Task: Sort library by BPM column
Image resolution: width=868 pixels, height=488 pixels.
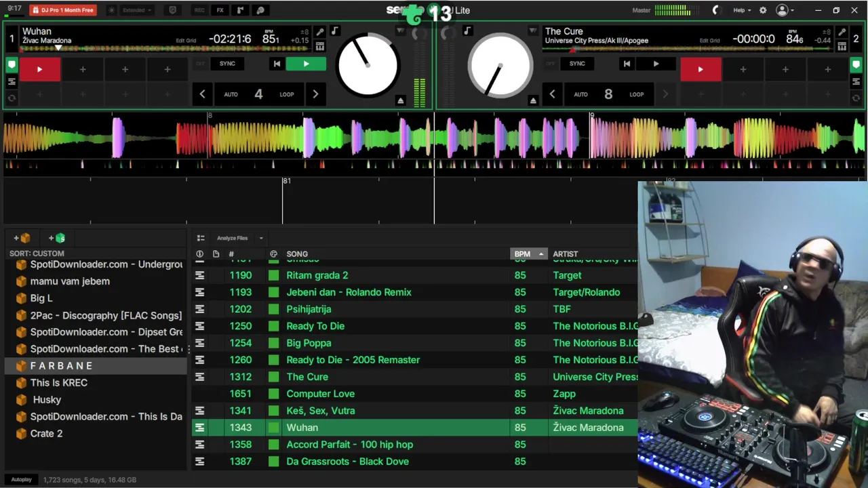Action: click(528, 254)
